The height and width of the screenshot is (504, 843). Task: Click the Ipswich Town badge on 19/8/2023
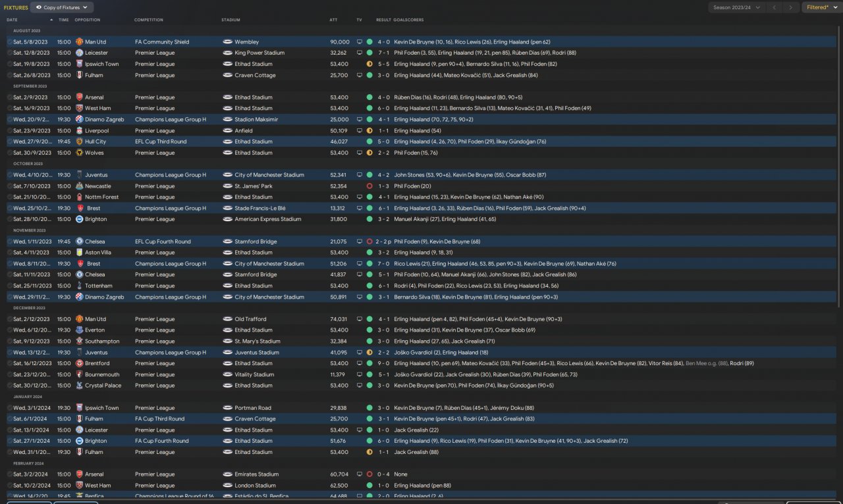[x=79, y=64]
